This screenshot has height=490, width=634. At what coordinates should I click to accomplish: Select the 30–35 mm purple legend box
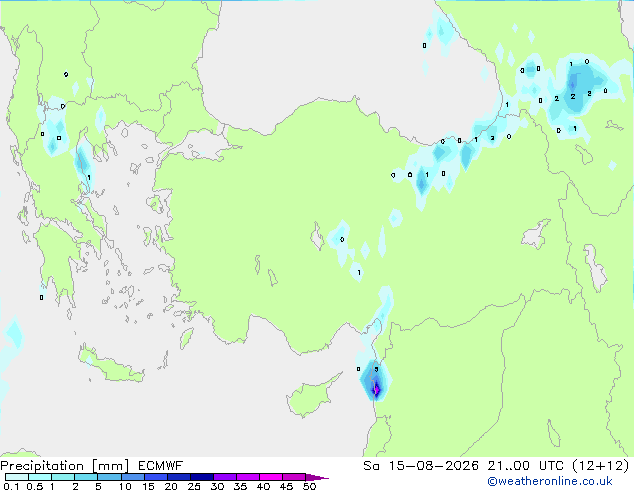tap(225, 477)
